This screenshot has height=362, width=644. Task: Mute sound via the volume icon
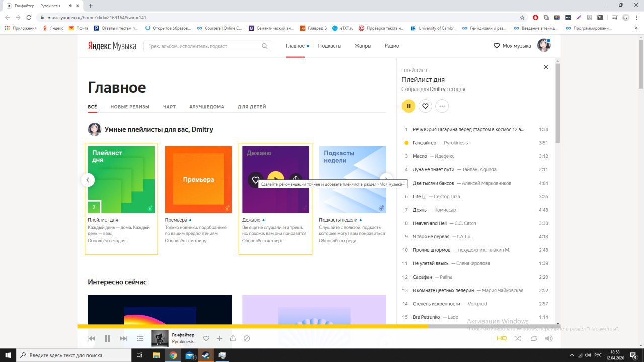pyautogui.click(x=549, y=339)
